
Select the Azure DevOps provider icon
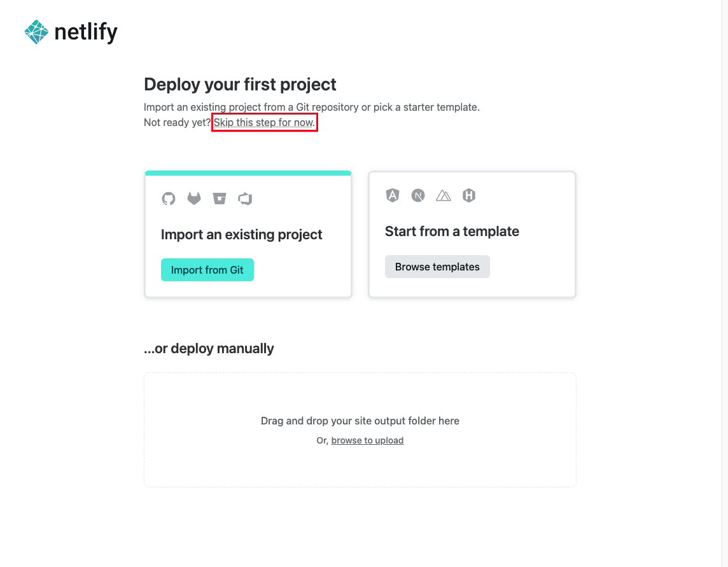[x=245, y=199]
